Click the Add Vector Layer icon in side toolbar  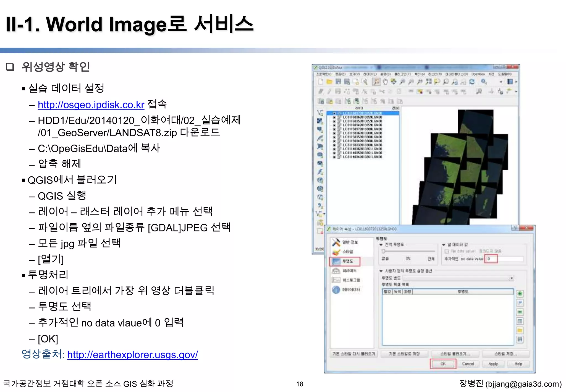coord(320,113)
